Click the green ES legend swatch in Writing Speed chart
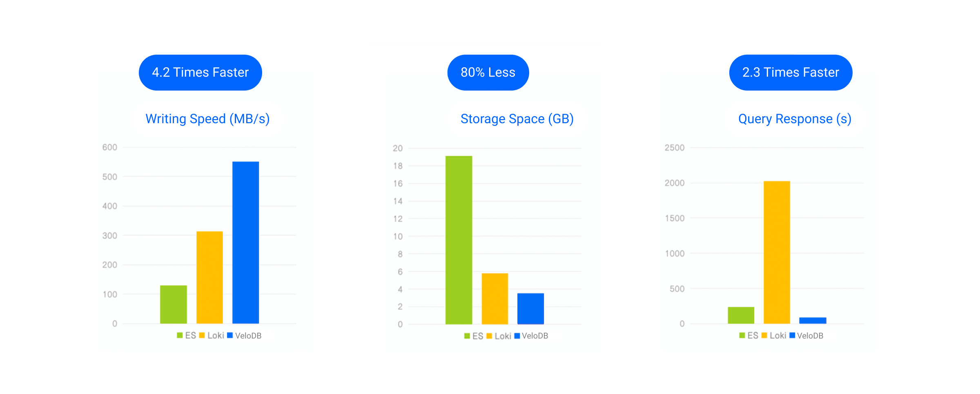 (x=180, y=335)
